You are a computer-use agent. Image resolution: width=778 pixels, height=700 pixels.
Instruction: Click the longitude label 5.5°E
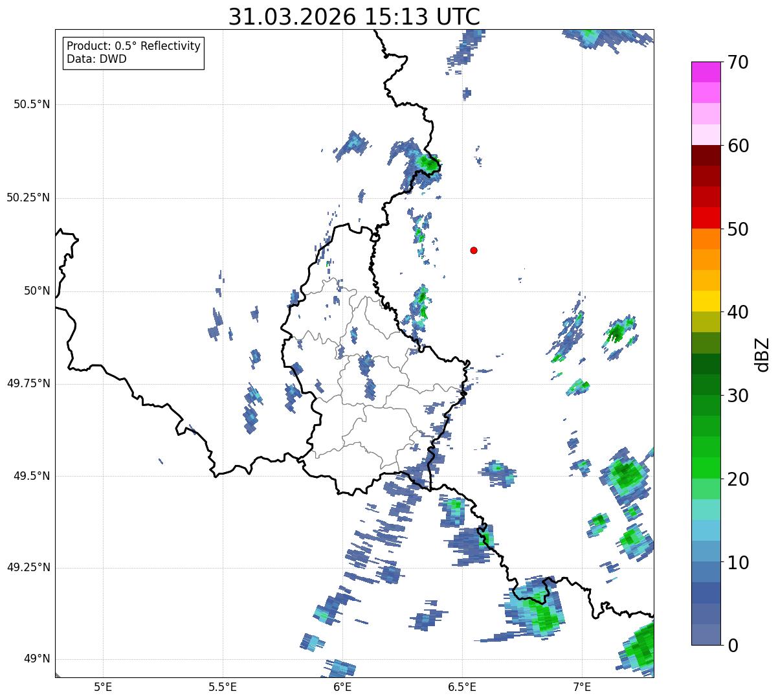[223, 687]
